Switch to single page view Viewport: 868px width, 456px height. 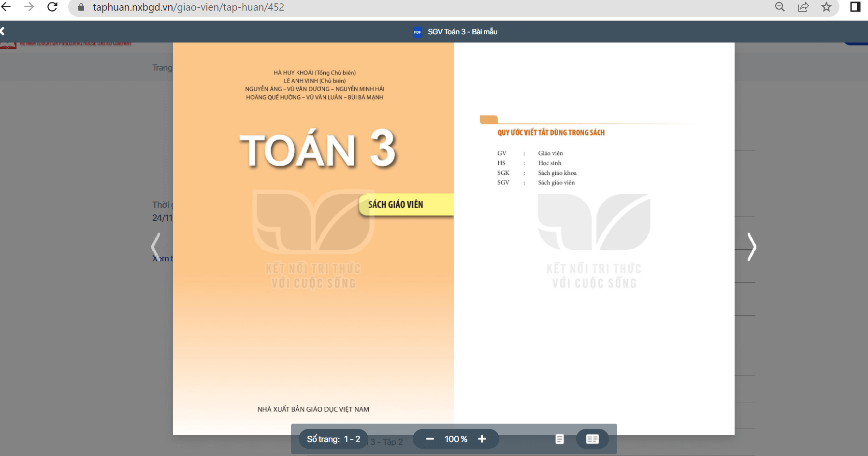point(560,439)
